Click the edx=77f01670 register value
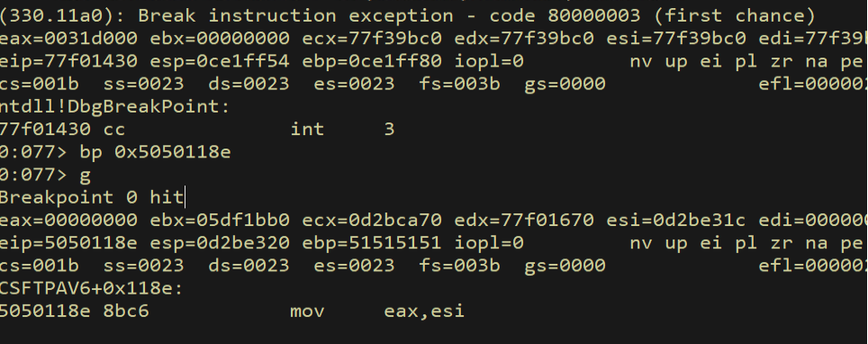 coord(524,221)
